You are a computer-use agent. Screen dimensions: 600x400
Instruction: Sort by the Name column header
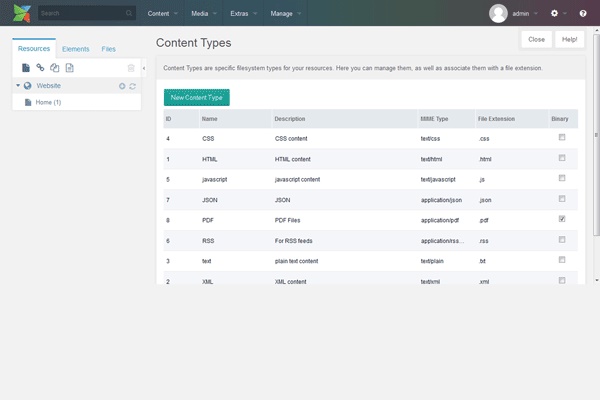235,119
